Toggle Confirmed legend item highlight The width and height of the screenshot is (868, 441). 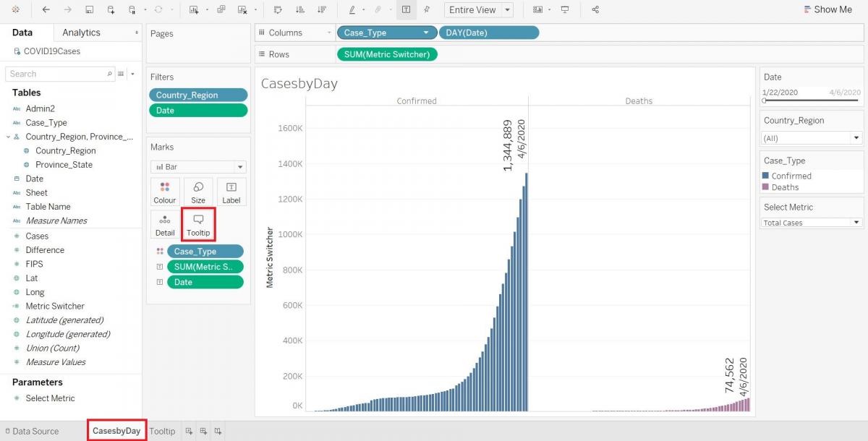tap(791, 176)
